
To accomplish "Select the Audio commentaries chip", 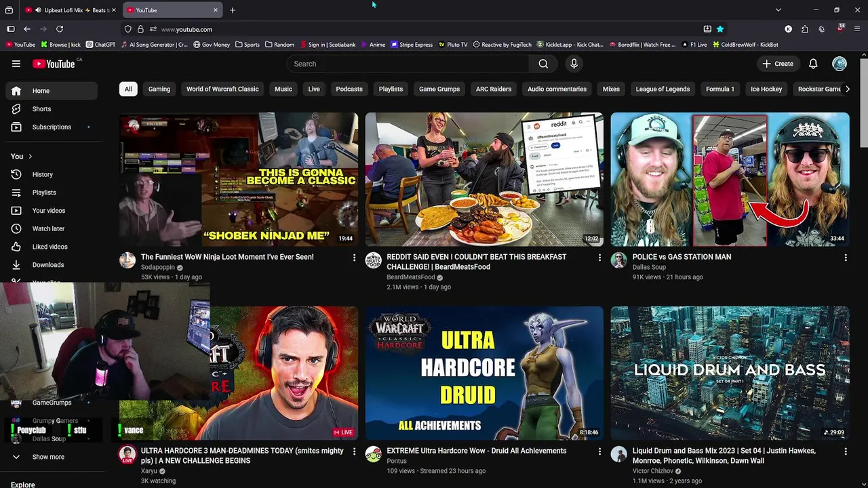I will 557,89.
